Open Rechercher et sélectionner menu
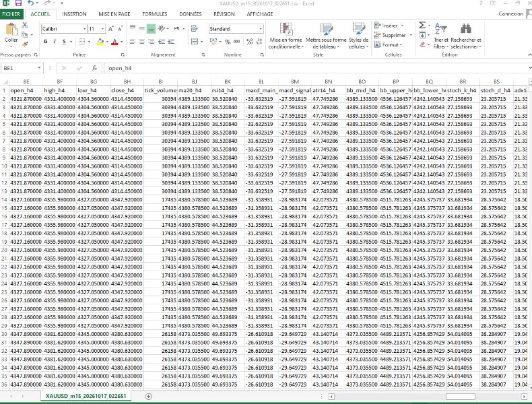 466,36
